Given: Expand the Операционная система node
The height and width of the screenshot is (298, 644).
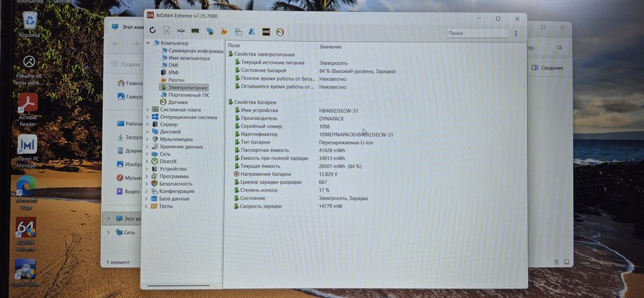Looking at the screenshot, I should click(x=147, y=117).
